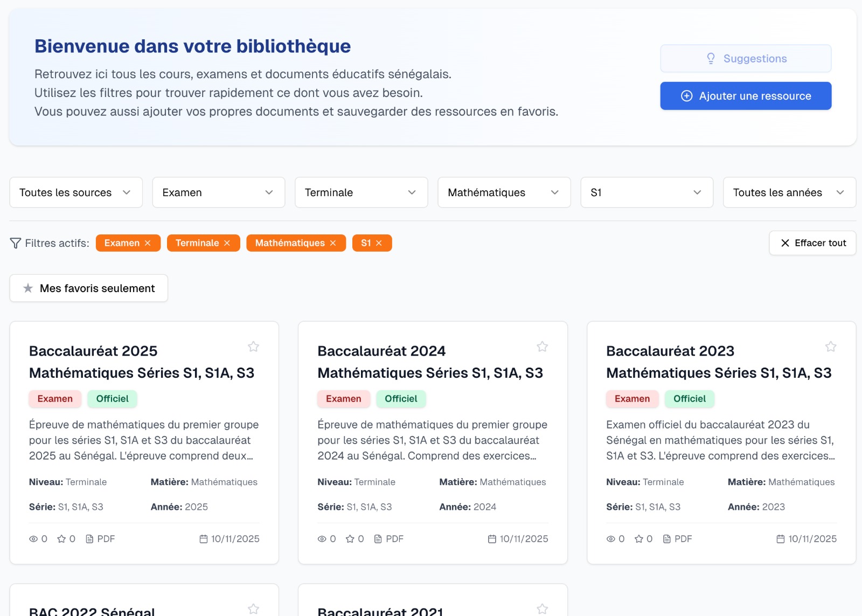Screen dimensions: 862x616
Task: Open the Toutes les sources dropdown
Action: [x=76, y=192]
